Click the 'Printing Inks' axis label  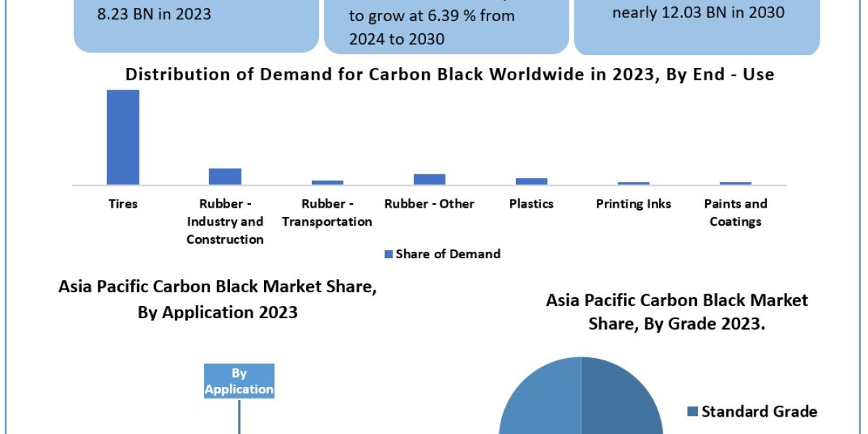click(634, 204)
